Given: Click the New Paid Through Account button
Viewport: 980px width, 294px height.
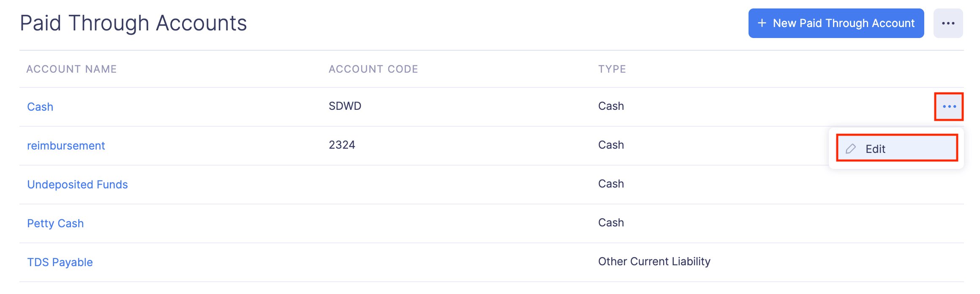Looking at the screenshot, I should point(836,23).
